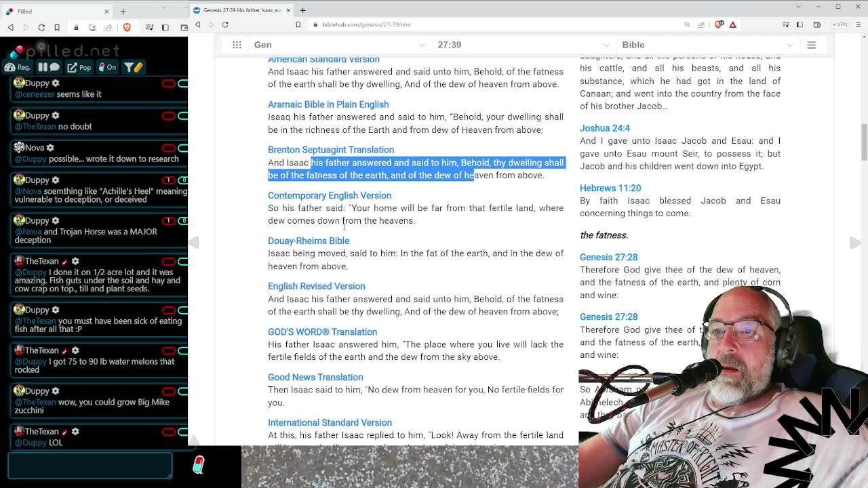The image size is (868, 488).
Task: Switch to the Pilled browser tab
Action: (x=57, y=12)
